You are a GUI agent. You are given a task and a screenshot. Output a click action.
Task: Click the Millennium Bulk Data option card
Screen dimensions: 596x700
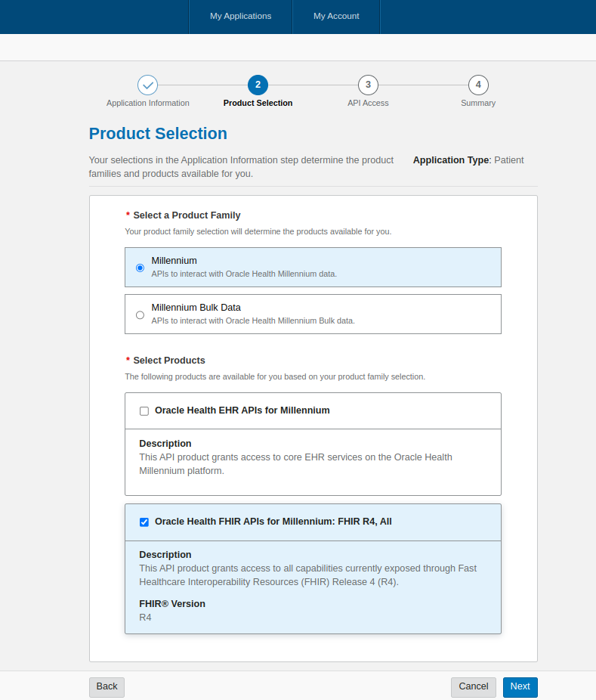[313, 314]
